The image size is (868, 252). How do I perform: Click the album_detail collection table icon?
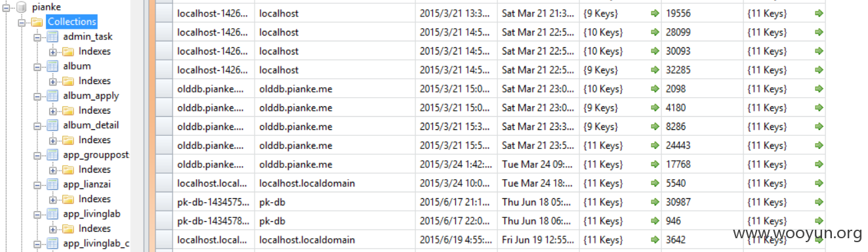point(52,125)
